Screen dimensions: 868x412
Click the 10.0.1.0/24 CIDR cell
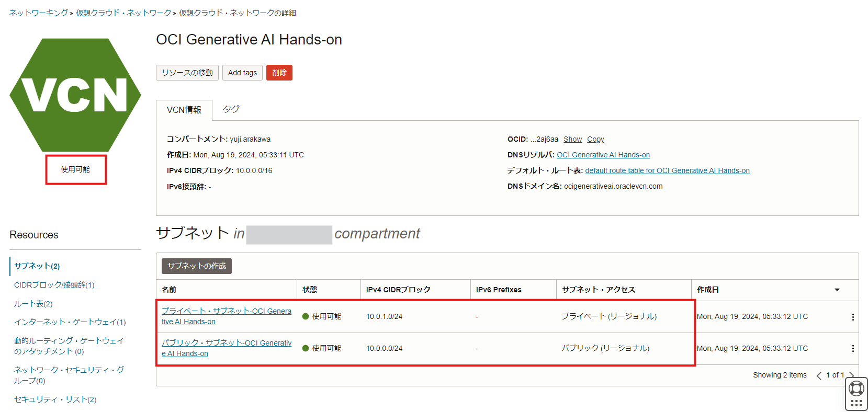click(384, 317)
